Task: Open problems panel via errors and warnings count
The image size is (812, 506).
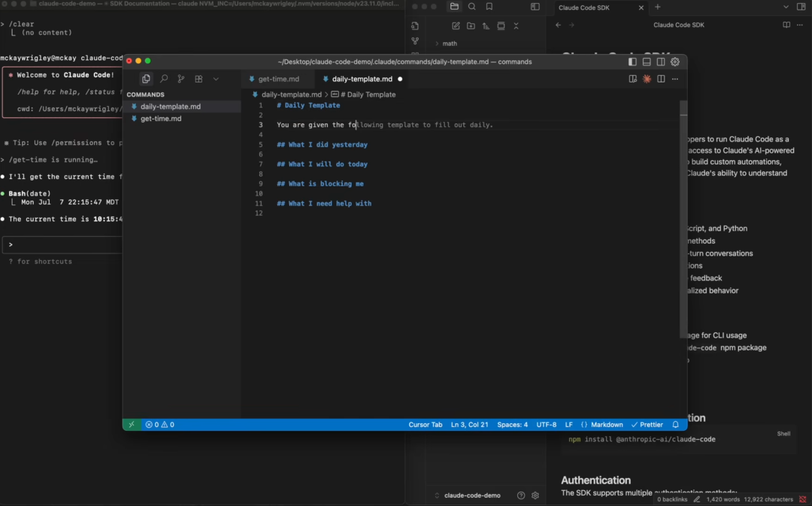Action: point(160,424)
